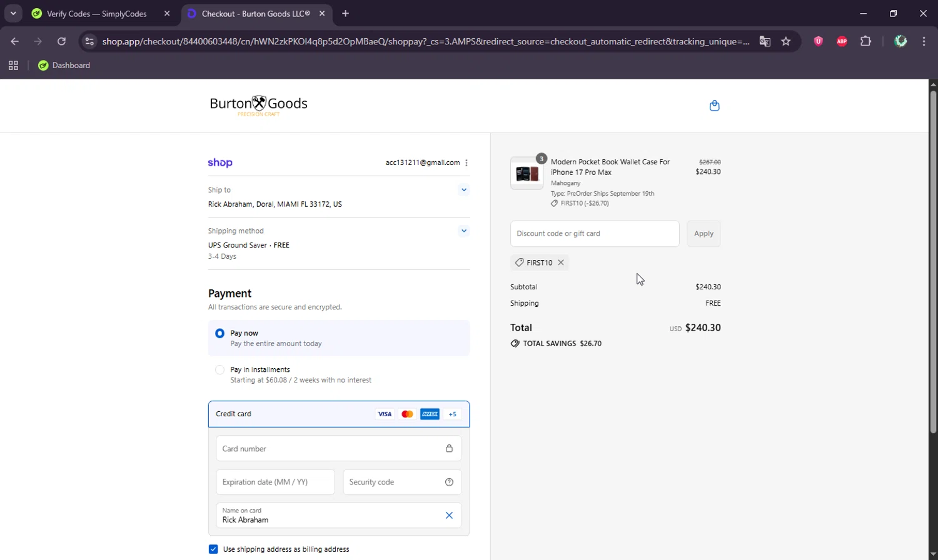Open account options menu next to email

[466, 162]
